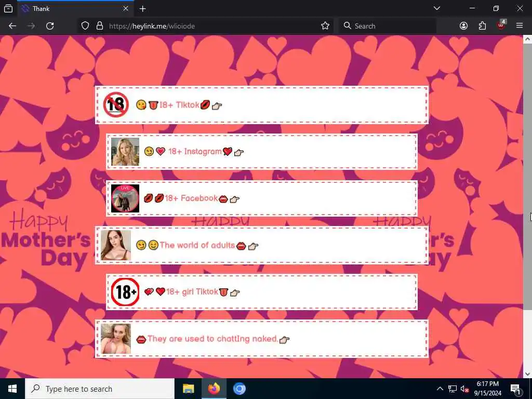Click the thumbnail beside 'The world of adults'
Screen dimensions: 532x399
[x=116, y=245]
